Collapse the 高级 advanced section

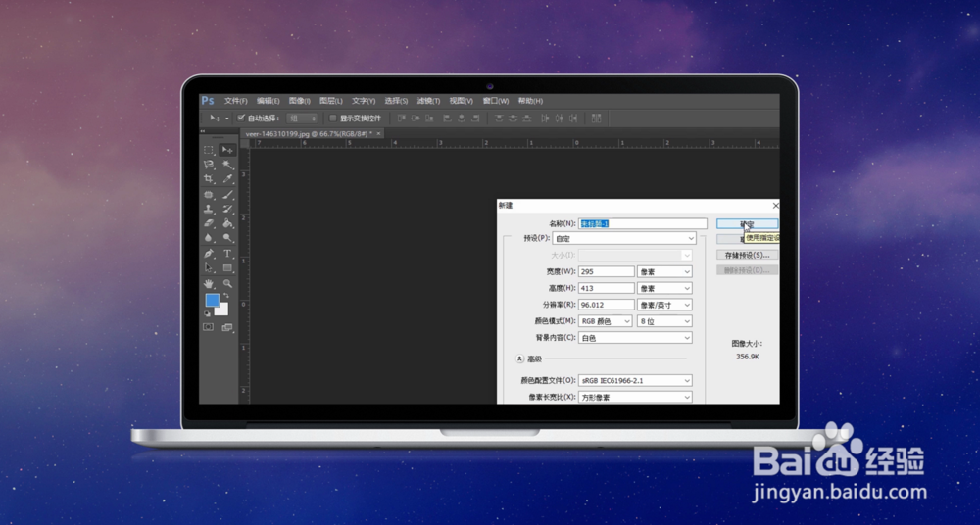coord(519,358)
